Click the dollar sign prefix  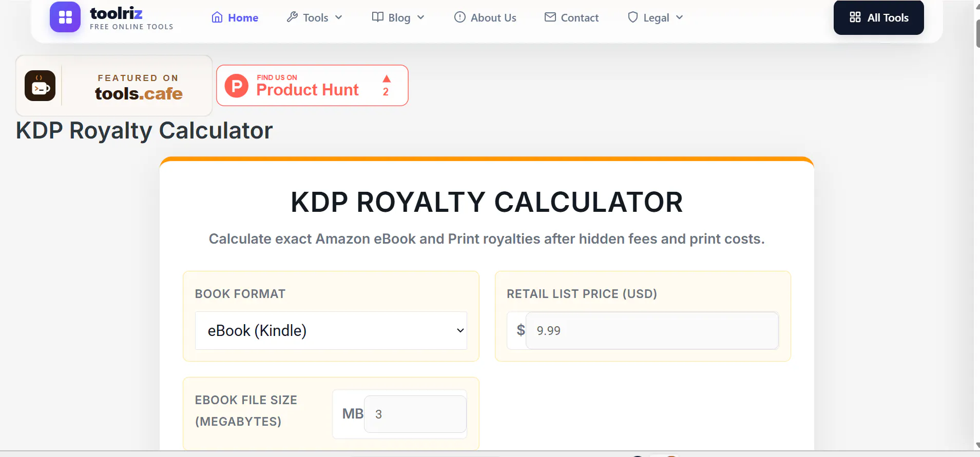tap(521, 330)
